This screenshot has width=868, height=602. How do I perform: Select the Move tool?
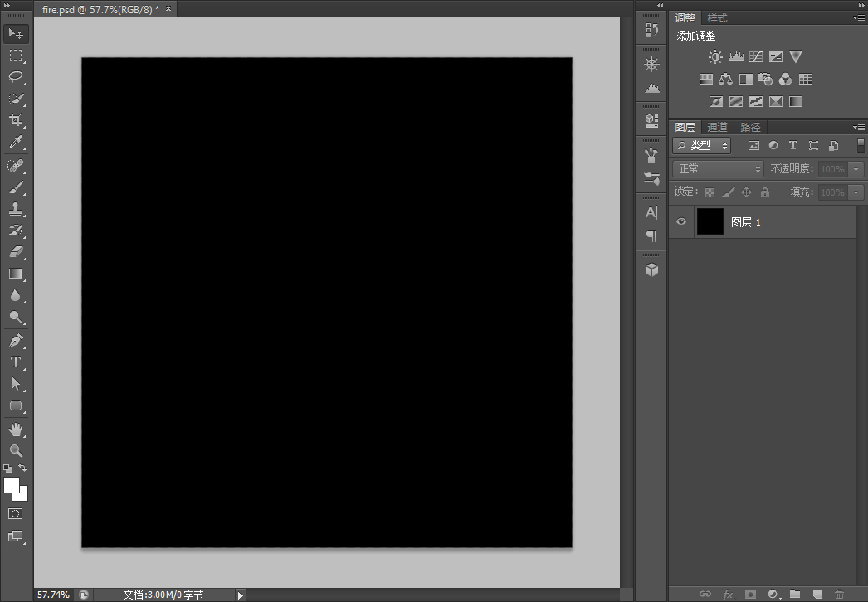coord(16,34)
